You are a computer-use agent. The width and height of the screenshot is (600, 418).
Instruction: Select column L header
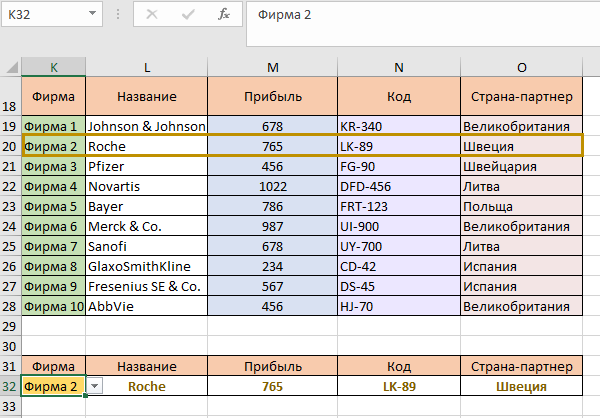[x=147, y=67]
